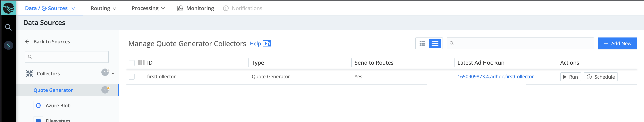Click the Collectors category icon
644x122 pixels.
pos(29,73)
